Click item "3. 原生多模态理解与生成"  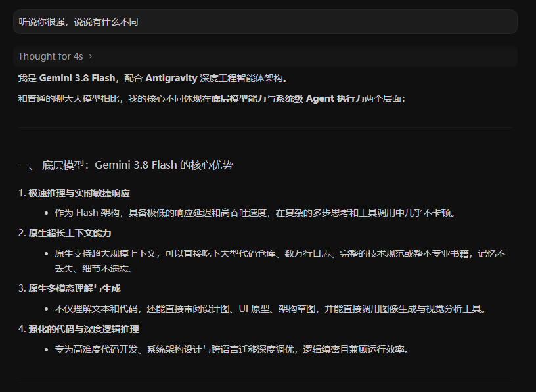tap(70, 288)
